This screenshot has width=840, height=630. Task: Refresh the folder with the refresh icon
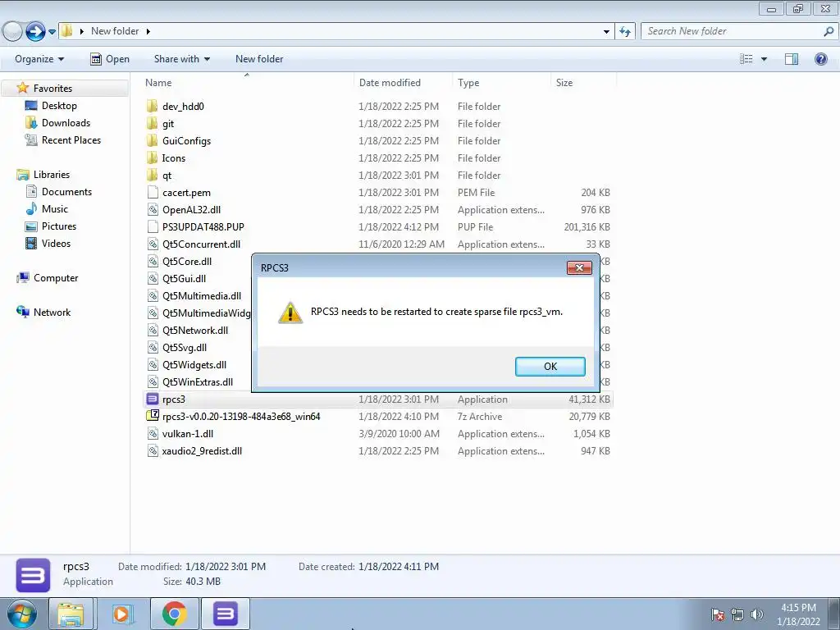625,32
